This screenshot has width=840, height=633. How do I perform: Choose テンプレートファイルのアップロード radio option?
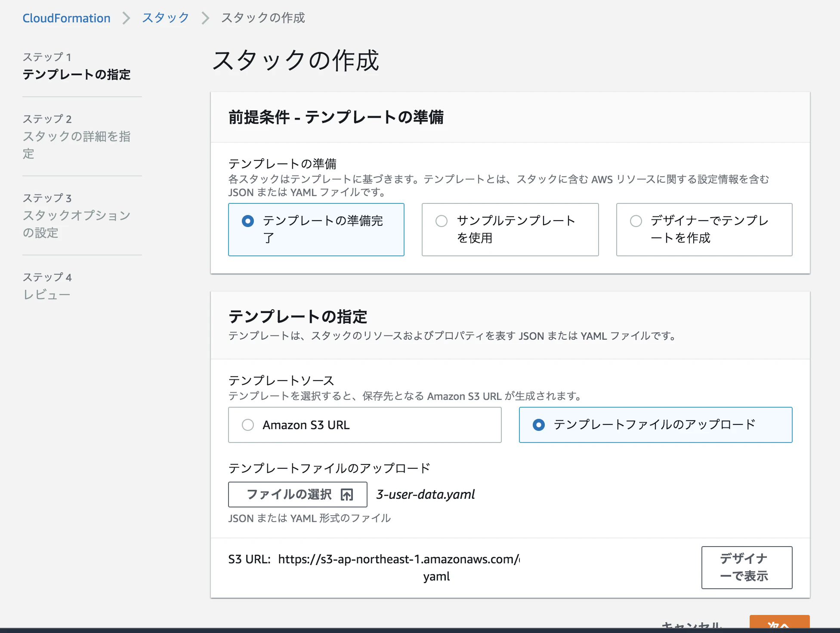pyautogui.click(x=656, y=425)
